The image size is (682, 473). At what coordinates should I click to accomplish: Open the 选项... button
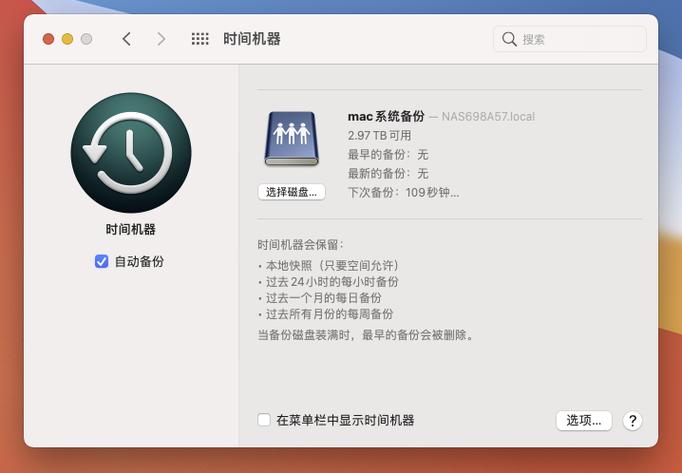click(584, 421)
